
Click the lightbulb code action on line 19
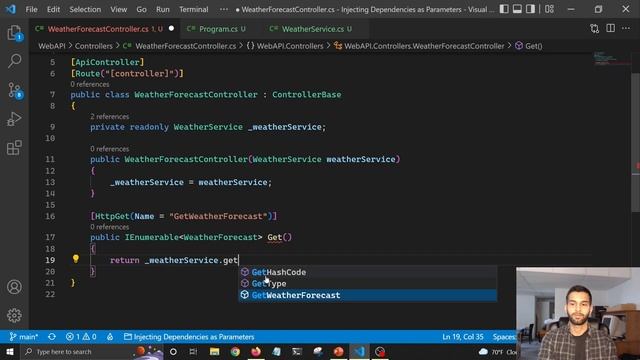pyautogui.click(x=76, y=259)
